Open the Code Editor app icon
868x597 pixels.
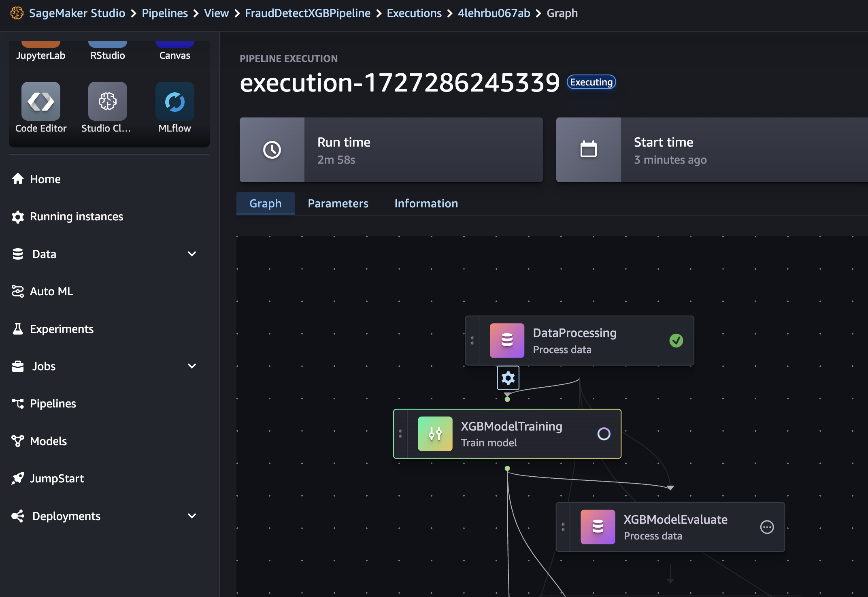point(40,101)
